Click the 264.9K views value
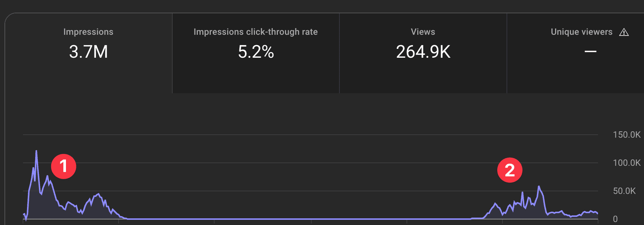This screenshot has height=225, width=644. 423,52
